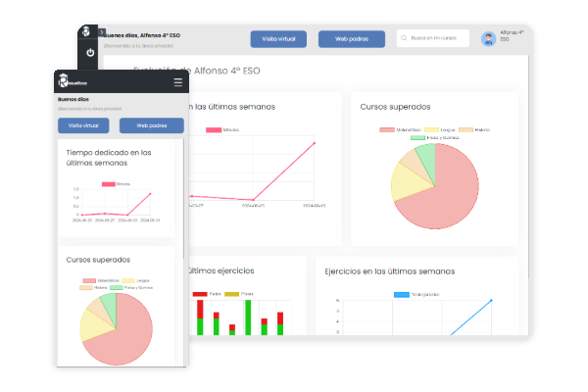Image resolution: width=588 pixels, height=392 pixels.
Task: Click the large Matemáticas slice in the desktop pie
Action: [x=446, y=196]
